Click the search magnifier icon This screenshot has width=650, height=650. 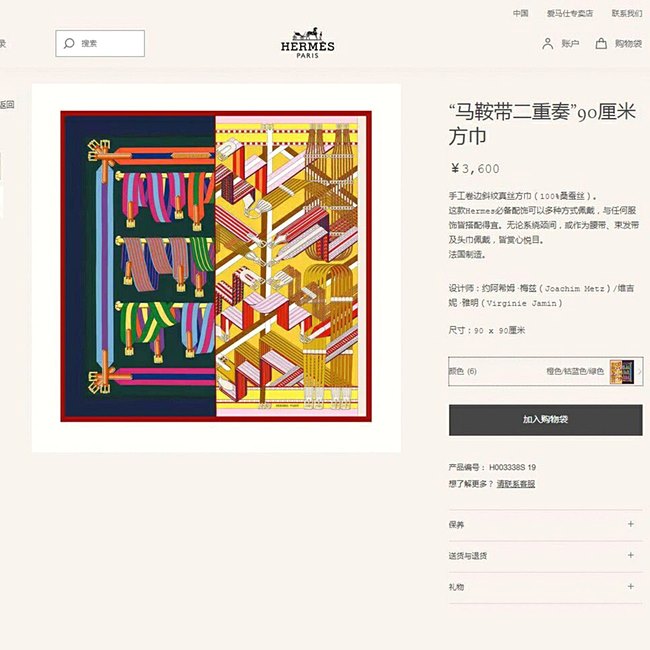pyautogui.click(x=69, y=44)
